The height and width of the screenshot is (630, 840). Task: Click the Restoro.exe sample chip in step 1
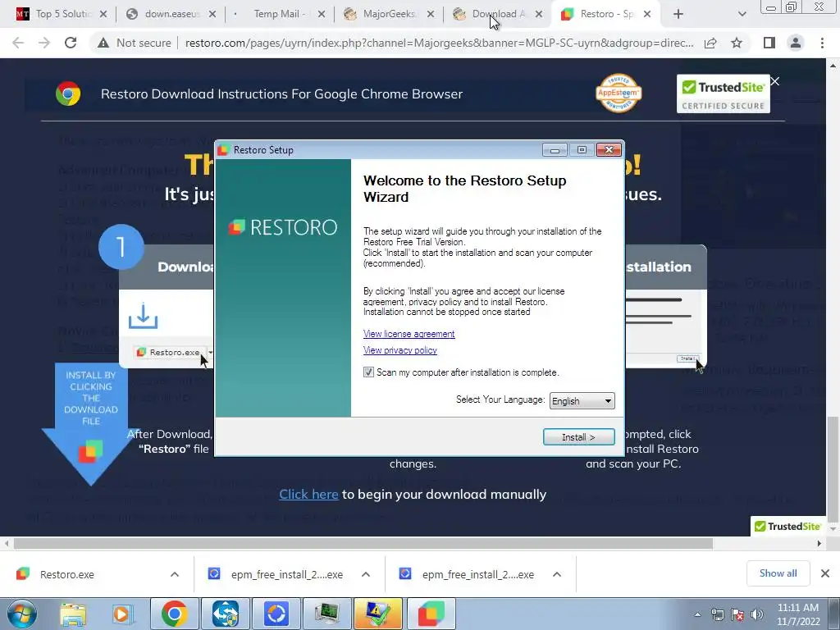pos(171,352)
